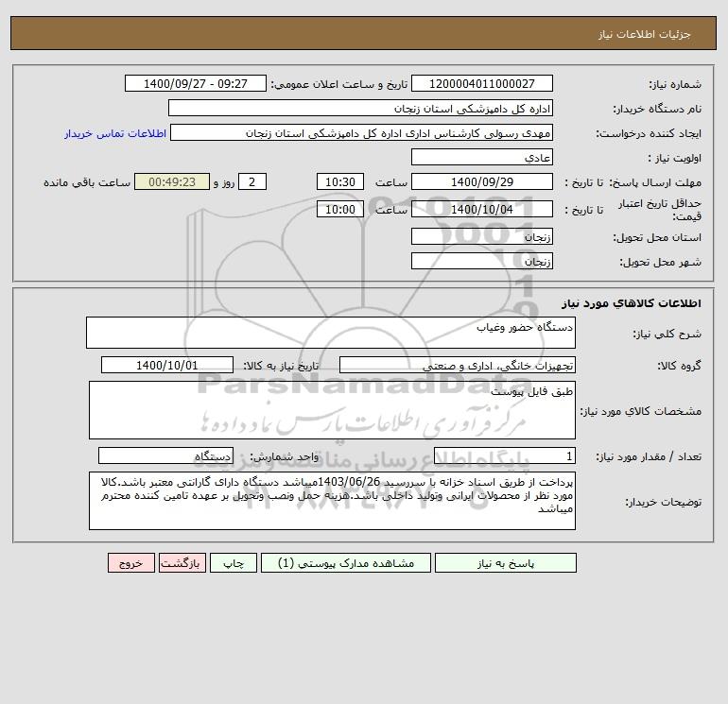Screen dimensions: 728x704
Task: Click the price validity date 1400/10/04
Action: pyautogui.click(x=482, y=209)
